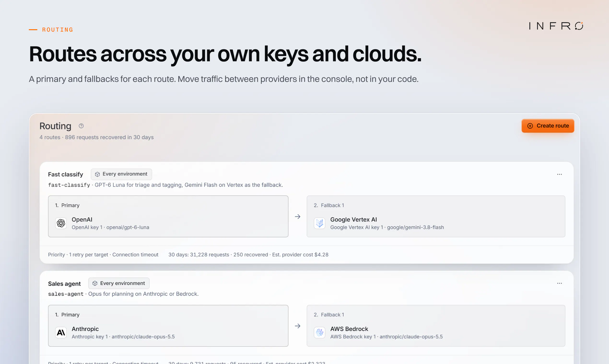Click the orange ROUTING section label
The height and width of the screenshot is (364, 609).
[x=58, y=30]
